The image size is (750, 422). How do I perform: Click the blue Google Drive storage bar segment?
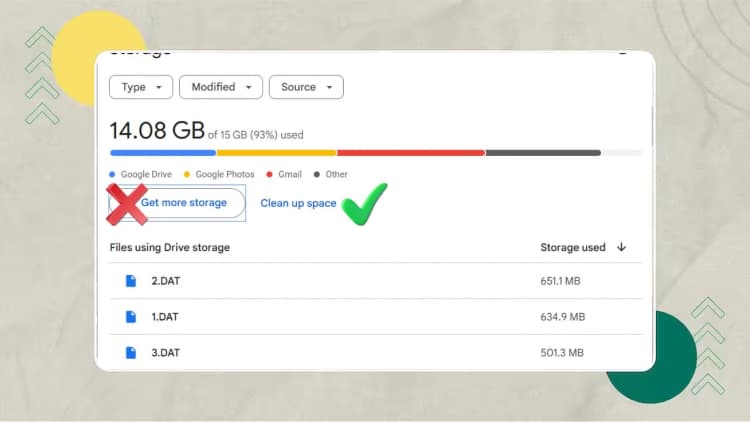(x=163, y=153)
